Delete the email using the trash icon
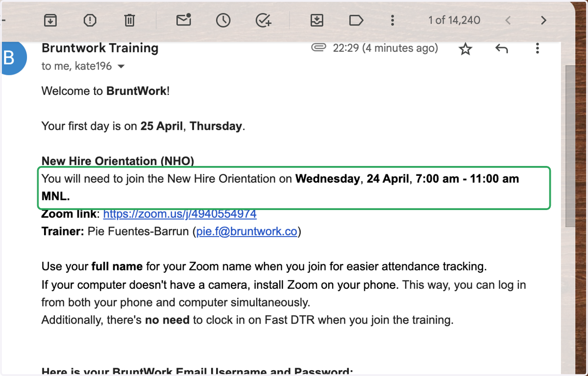 coord(129,20)
